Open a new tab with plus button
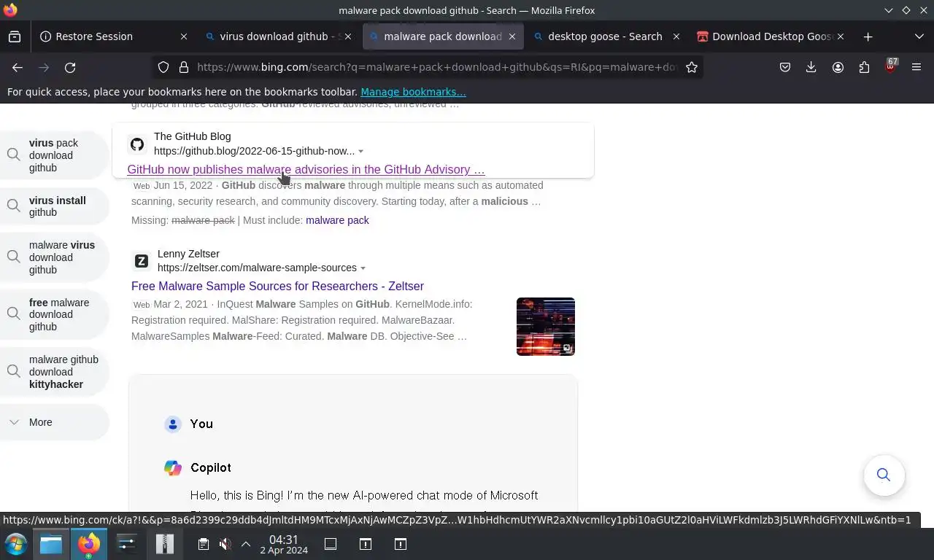The image size is (934, 560). point(868,36)
